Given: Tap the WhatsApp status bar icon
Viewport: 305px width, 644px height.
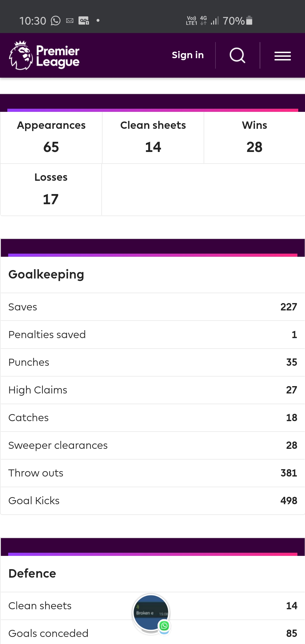Looking at the screenshot, I should pyautogui.click(x=56, y=21).
